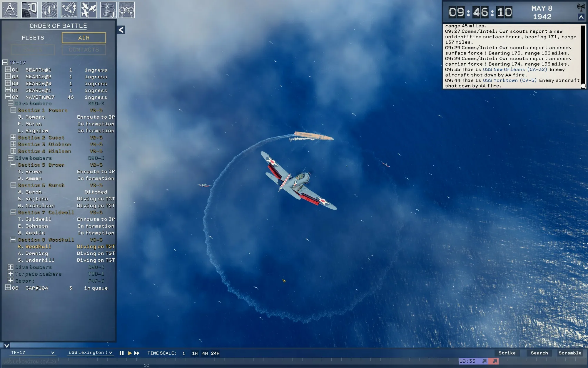Set time scale to 24H
This screenshot has height=368, width=588.
click(215, 353)
